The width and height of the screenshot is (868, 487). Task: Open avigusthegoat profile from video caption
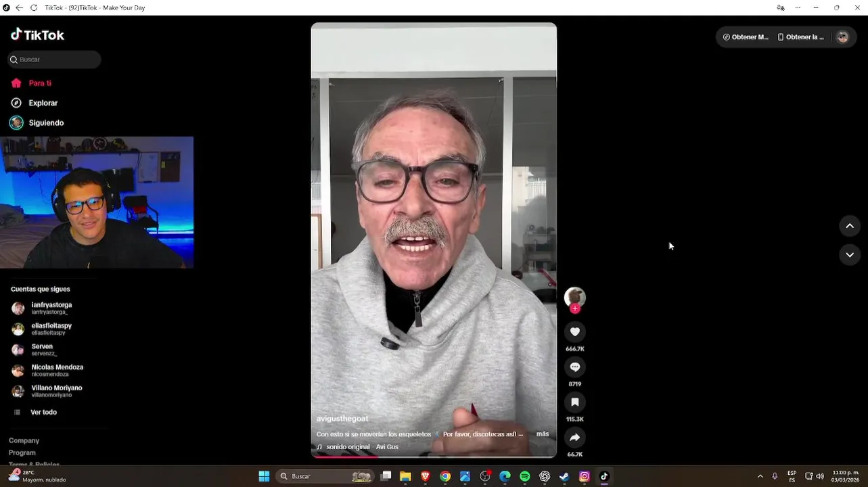tap(342, 419)
